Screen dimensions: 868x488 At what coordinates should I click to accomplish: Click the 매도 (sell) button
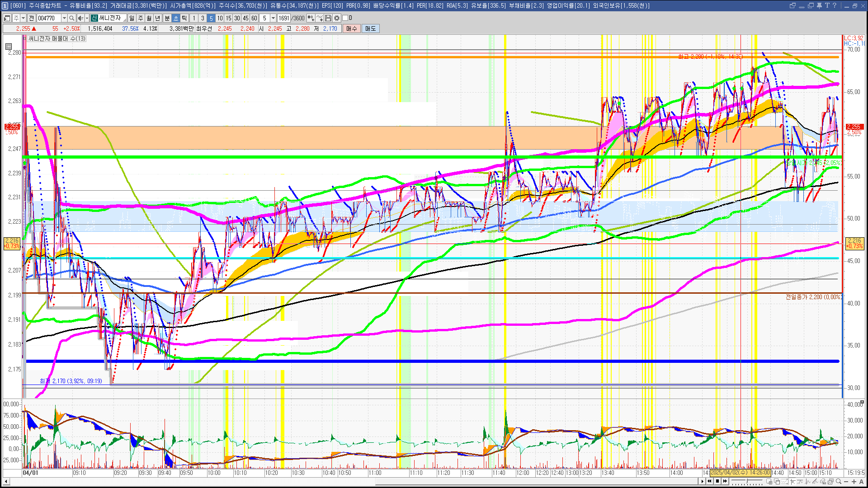click(x=371, y=28)
